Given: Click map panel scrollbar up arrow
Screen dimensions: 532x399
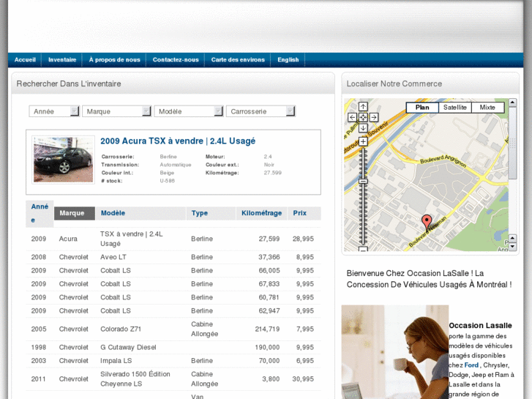Looking at the screenshot, I should point(512,102).
